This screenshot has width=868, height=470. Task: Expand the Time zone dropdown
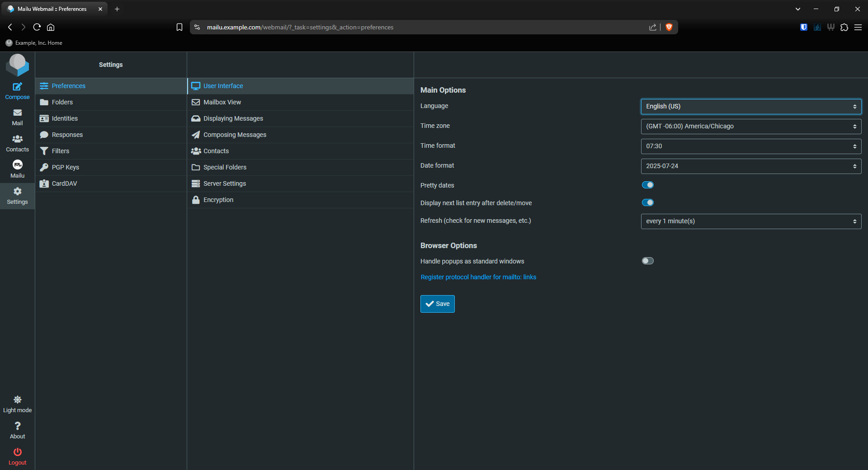click(750, 126)
